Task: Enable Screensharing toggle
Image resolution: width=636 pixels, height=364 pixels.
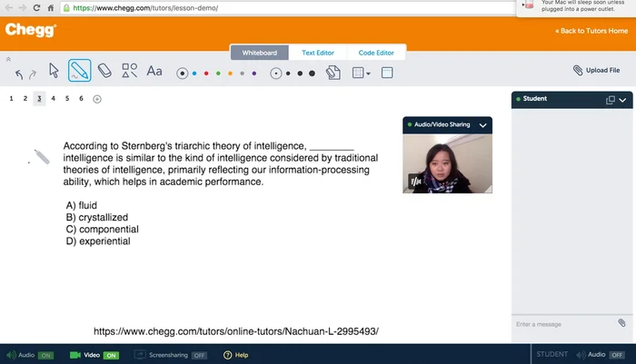Action: [x=198, y=355]
